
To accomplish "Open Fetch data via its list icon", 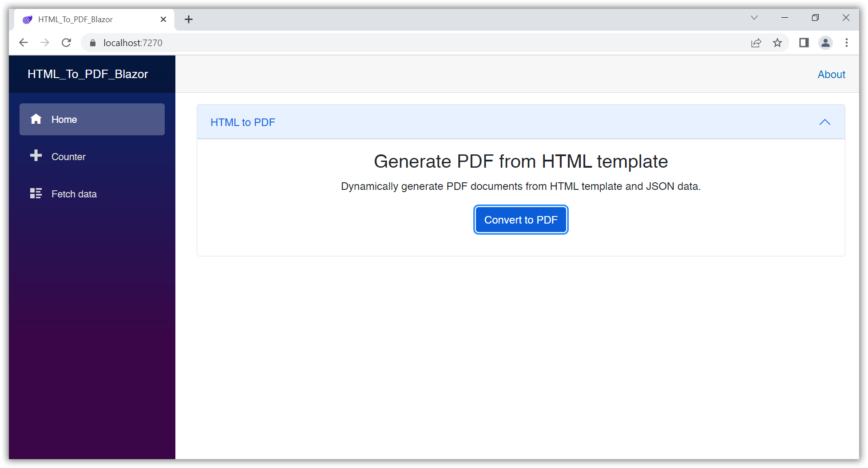I will 36,193.
